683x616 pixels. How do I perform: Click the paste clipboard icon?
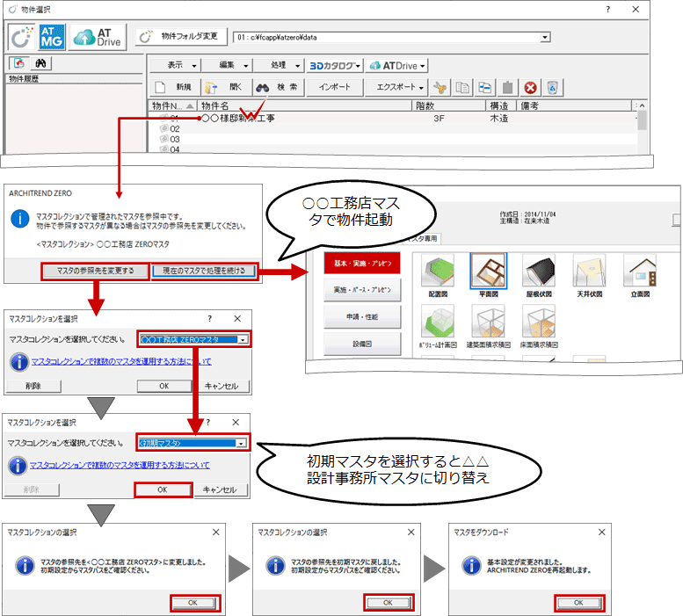(507, 88)
